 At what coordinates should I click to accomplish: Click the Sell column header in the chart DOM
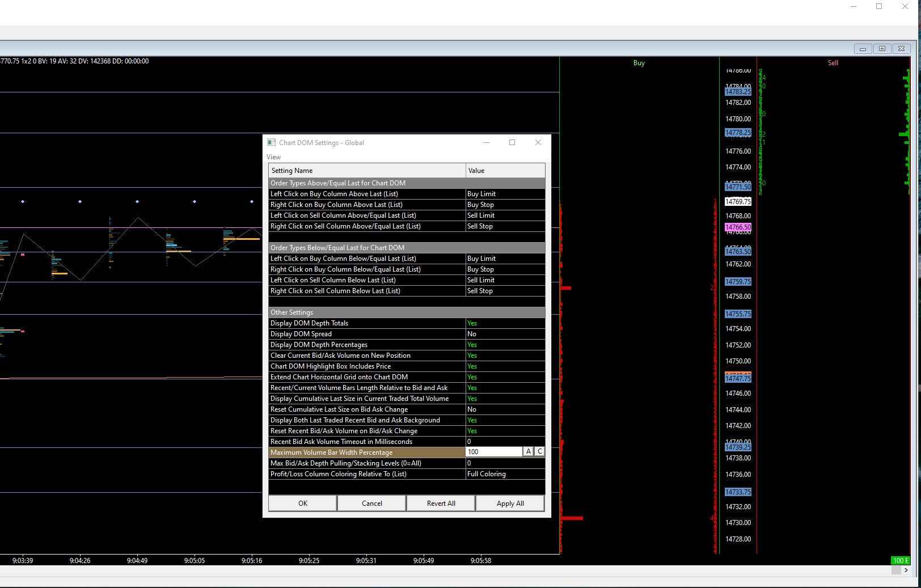833,63
